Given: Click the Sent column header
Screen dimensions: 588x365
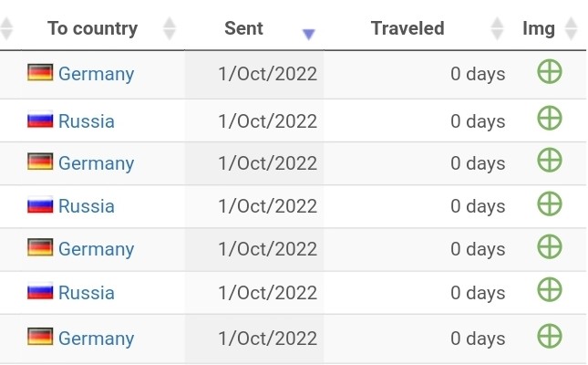Looking at the screenshot, I should (243, 28).
